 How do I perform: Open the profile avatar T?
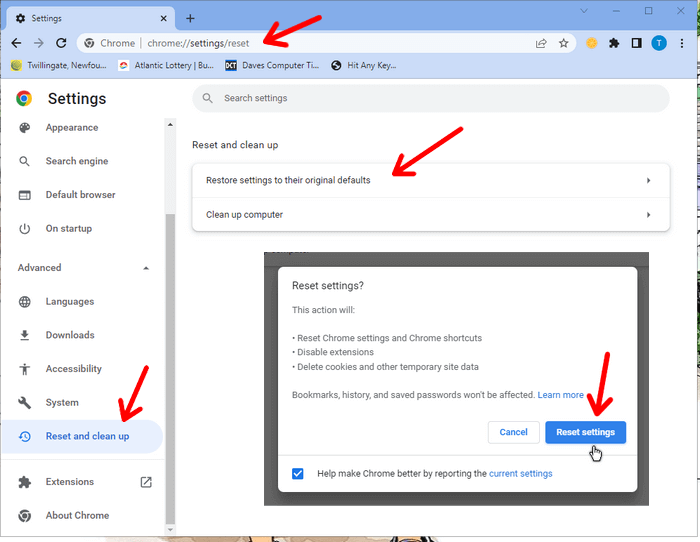coord(659,43)
